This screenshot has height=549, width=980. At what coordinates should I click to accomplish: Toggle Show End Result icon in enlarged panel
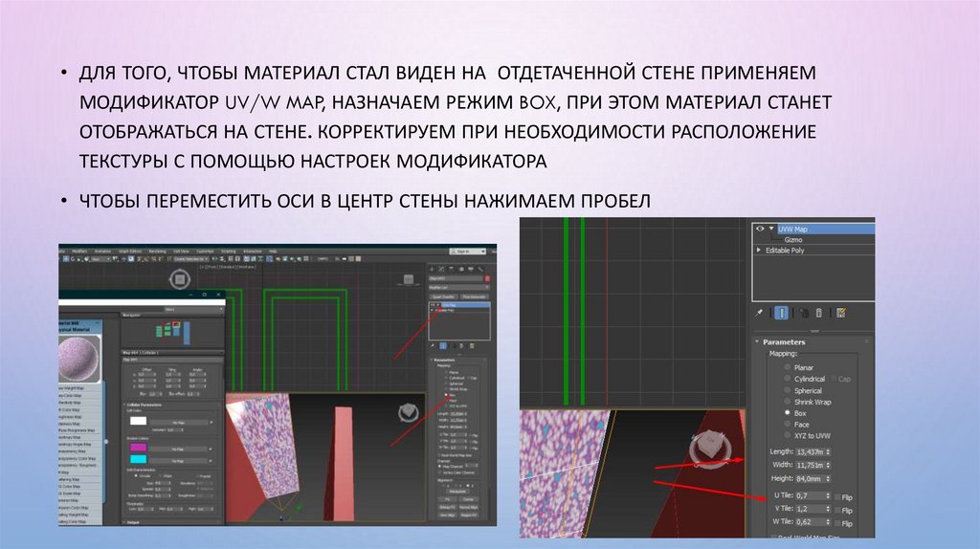[x=781, y=313]
